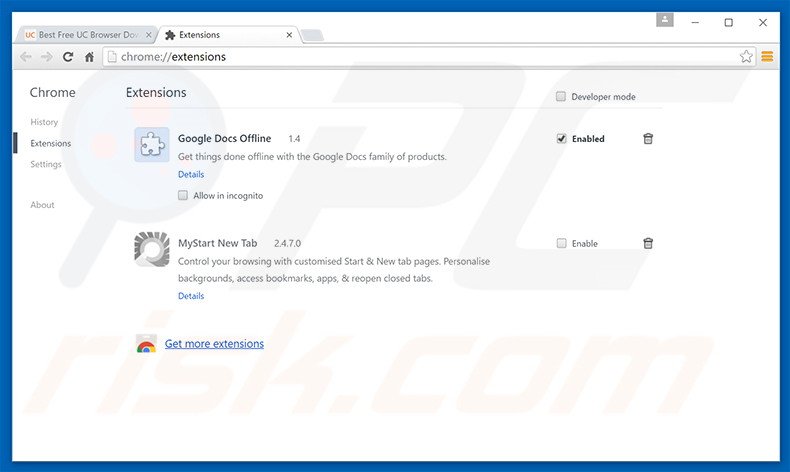
Task: Open Details for Google Docs Offline
Action: pyautogui.click(x=191, y=174)
